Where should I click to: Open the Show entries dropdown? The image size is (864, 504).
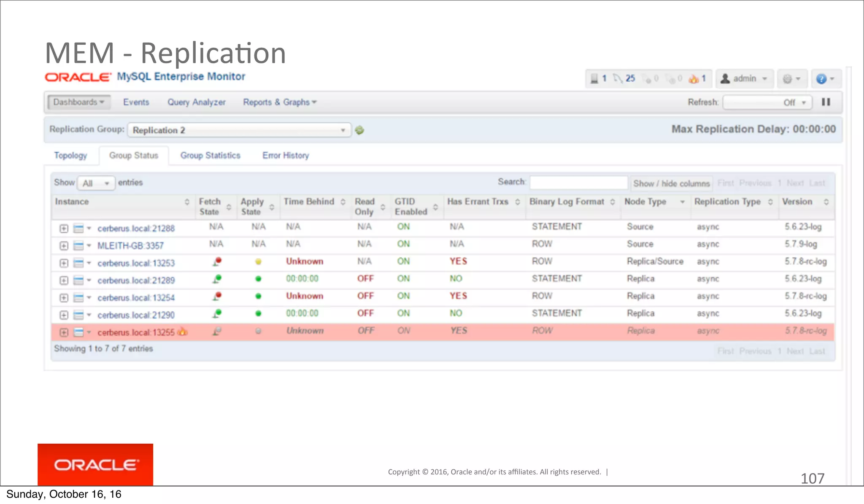click(x=96, y=183)
